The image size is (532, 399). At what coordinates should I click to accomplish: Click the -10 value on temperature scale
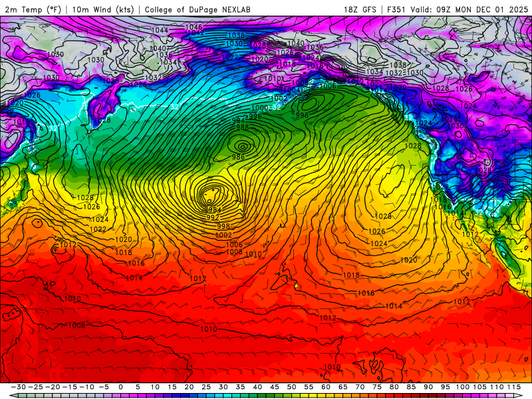pyautogui.click(x=87, y=387)
